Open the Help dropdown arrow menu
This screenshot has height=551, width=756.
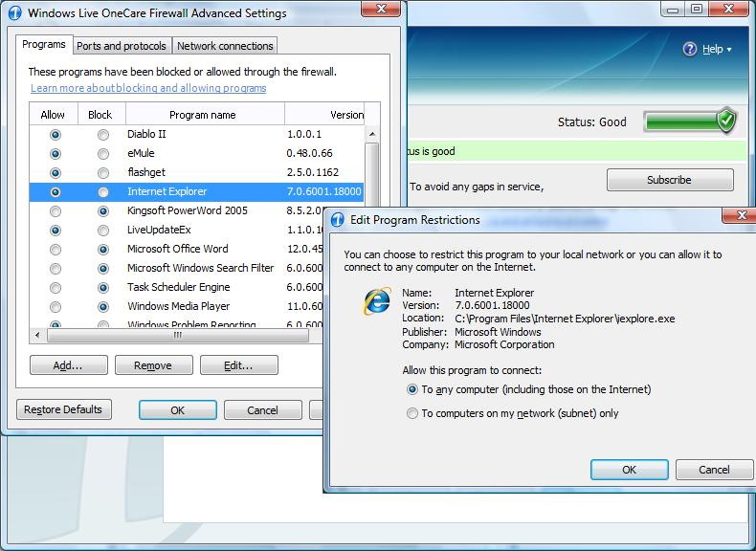pos(729,50)
